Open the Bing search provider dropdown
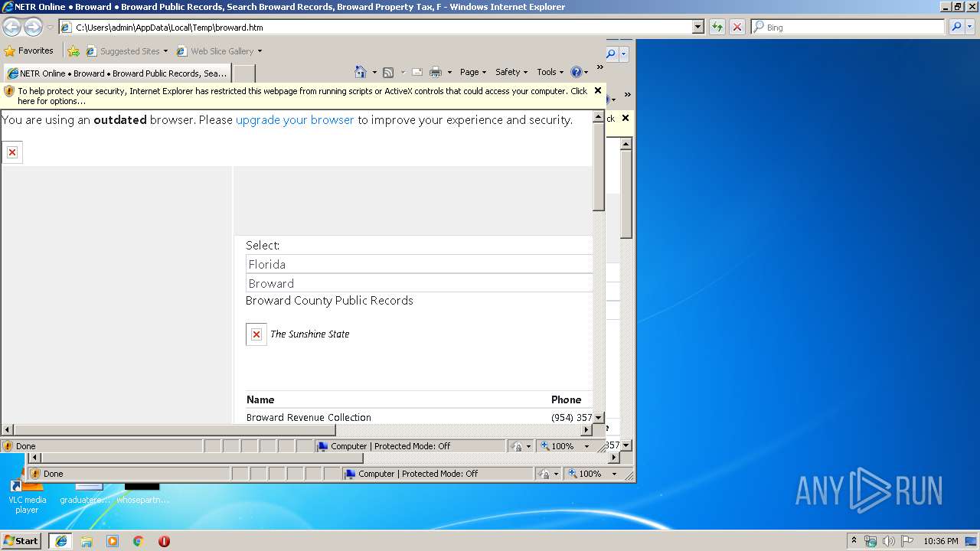Viewport: 980px width, 551px height. [x=970, y=27]
